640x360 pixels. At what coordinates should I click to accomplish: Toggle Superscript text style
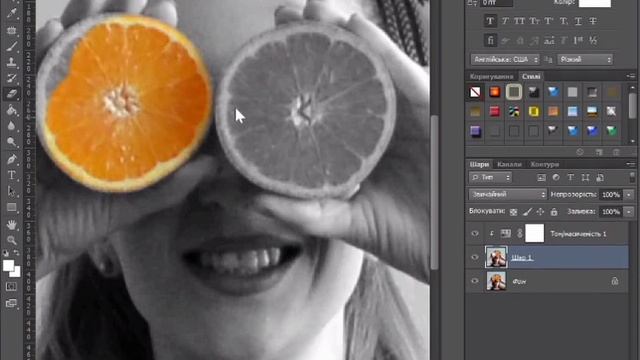point(549,21)
